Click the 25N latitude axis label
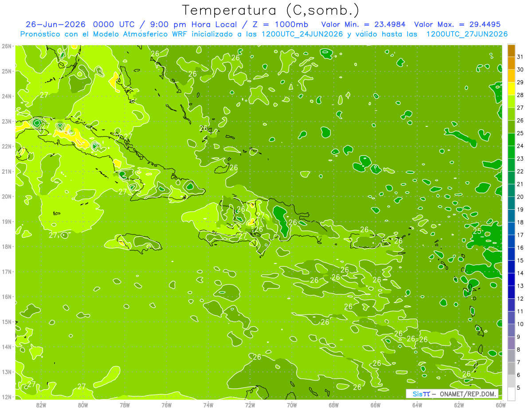Viewport: 532px width, 411px height. (7, 71)
